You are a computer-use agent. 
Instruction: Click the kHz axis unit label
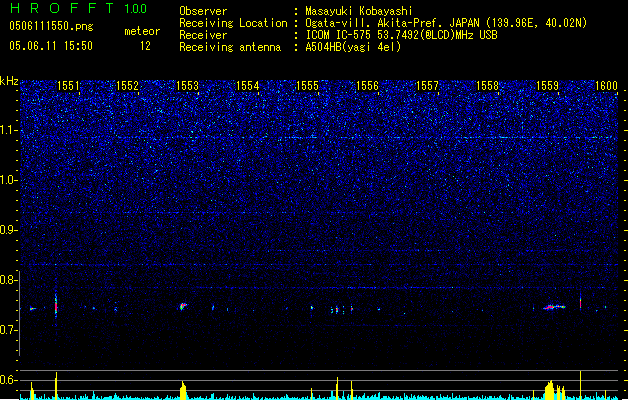click(9, 81)
